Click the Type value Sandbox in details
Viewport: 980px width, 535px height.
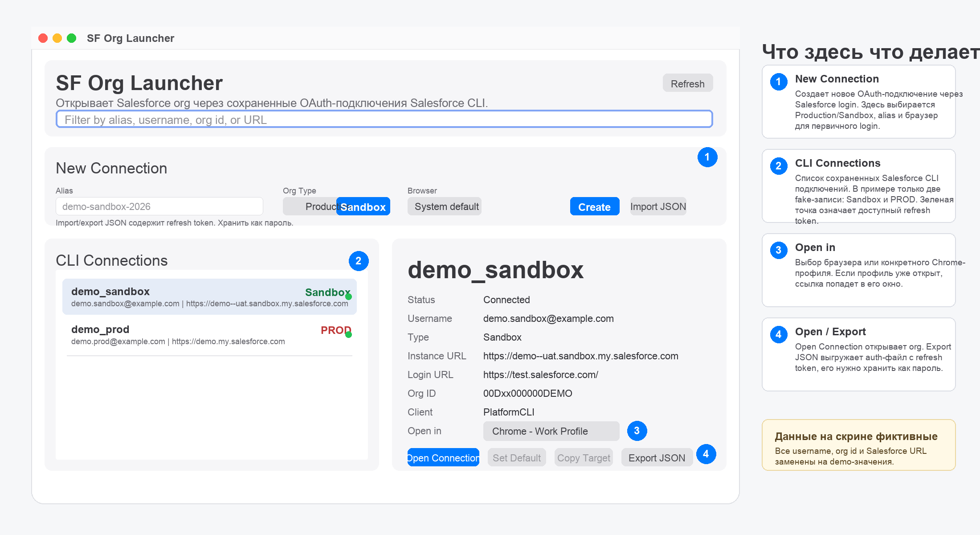(x=502, y=337)
